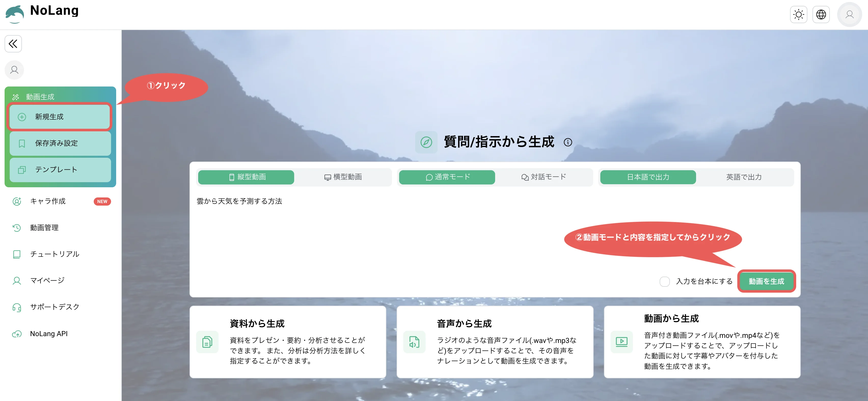Check the 入力を台本にする checkbox

664,282
